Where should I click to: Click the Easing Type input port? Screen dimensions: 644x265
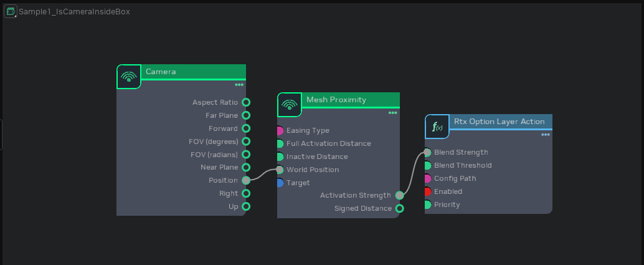click(280, 130)
